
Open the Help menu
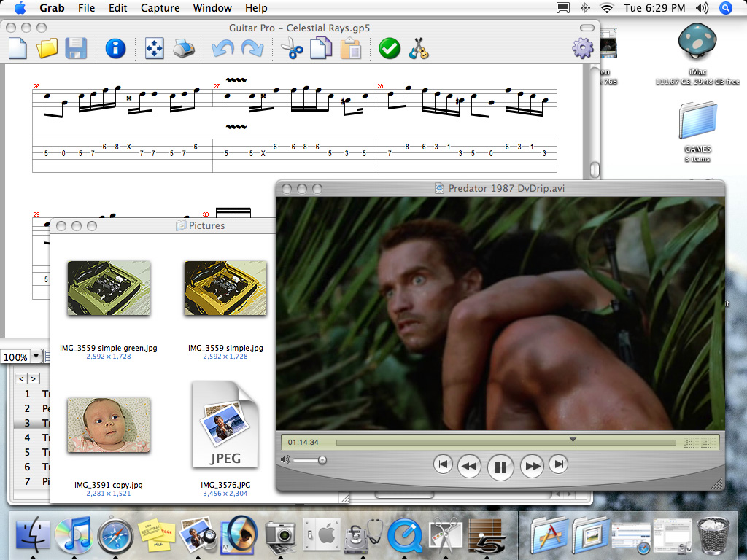click(256, 8)
